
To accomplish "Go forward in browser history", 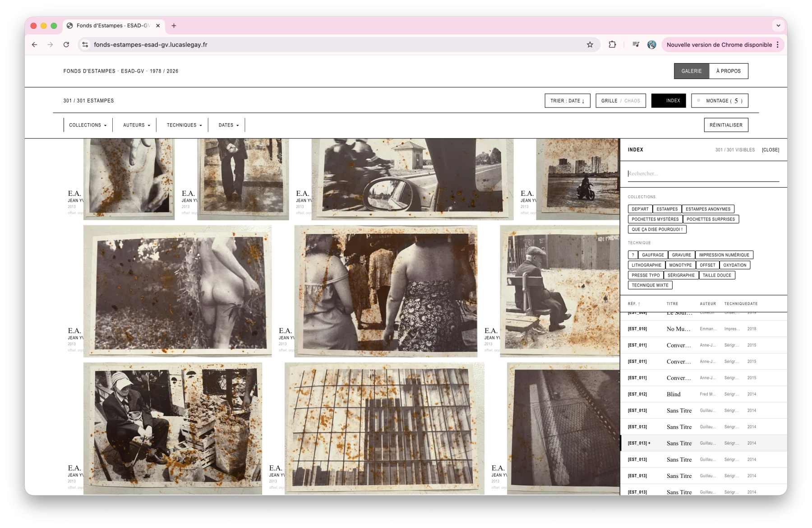I will 50,45.
